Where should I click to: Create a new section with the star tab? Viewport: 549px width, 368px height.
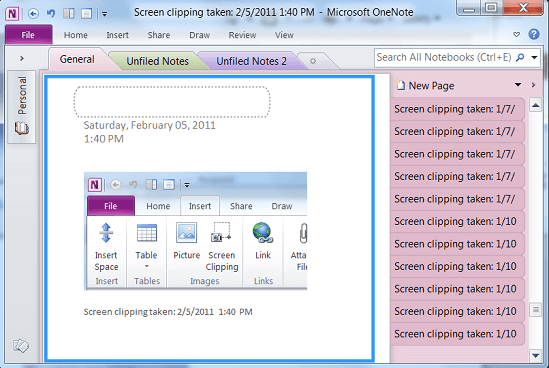click(313, 61)
